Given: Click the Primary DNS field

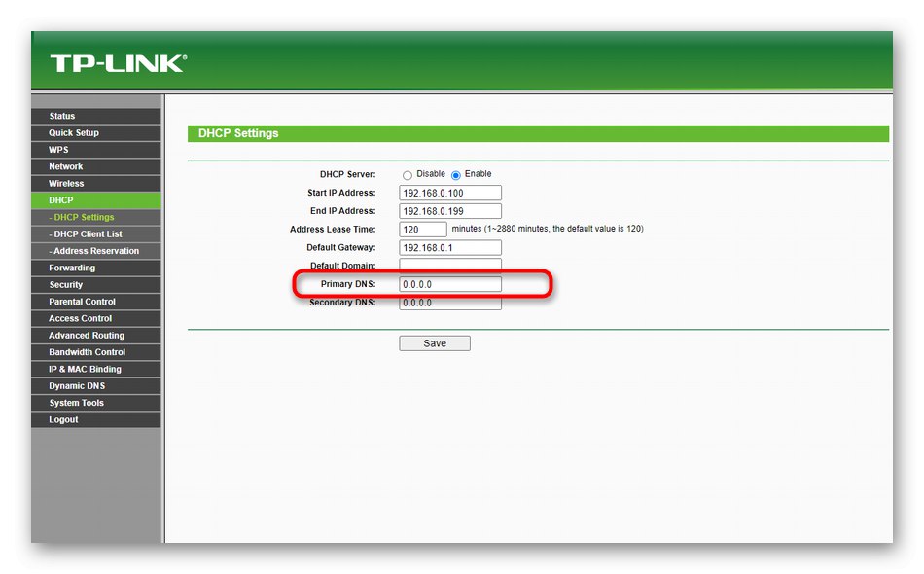Looking at the screenshot, I should click(450, 284).
